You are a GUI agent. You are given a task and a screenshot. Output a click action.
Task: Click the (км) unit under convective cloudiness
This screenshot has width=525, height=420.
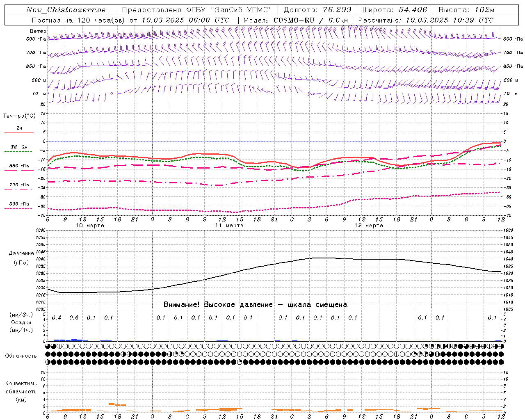pyautogui.click(x=21, y=399)
